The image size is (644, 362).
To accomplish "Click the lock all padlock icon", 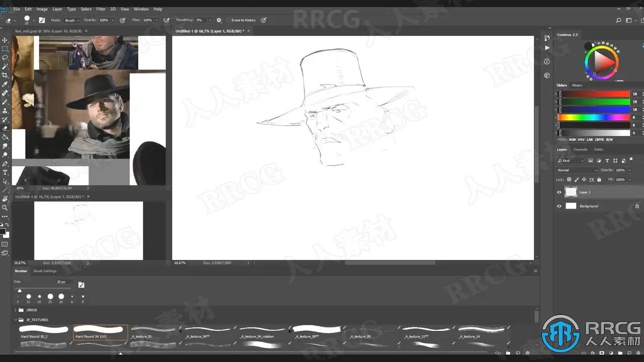I will pyautogui.click(x=598, y=179).
